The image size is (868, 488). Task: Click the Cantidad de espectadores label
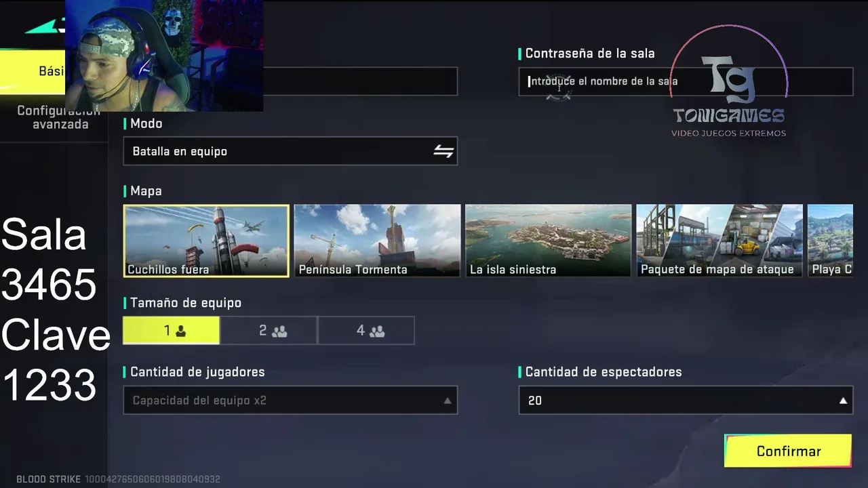(604, 372)
